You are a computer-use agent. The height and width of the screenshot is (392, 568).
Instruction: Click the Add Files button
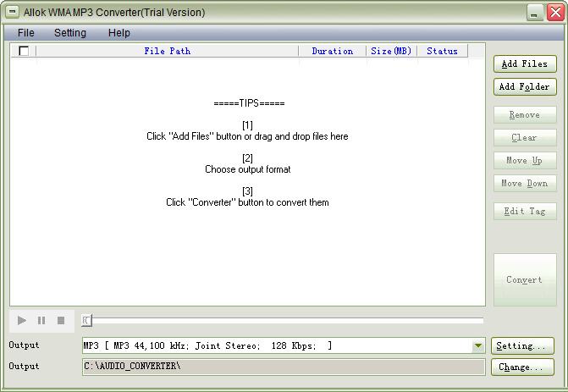(x=524, y=63)
